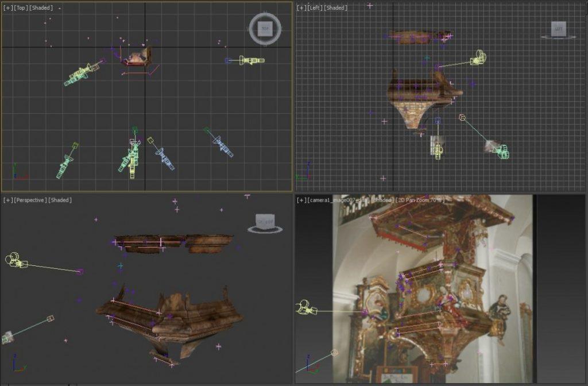The height and width of the screenshot is (386, 588).
Task: Click the [Perspective] viewport label
Action: click(30, 200)
